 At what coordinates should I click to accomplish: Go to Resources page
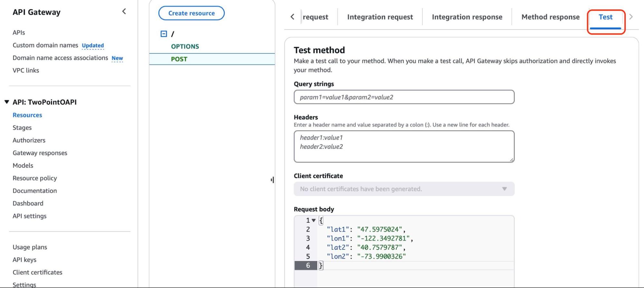(27, 115)
